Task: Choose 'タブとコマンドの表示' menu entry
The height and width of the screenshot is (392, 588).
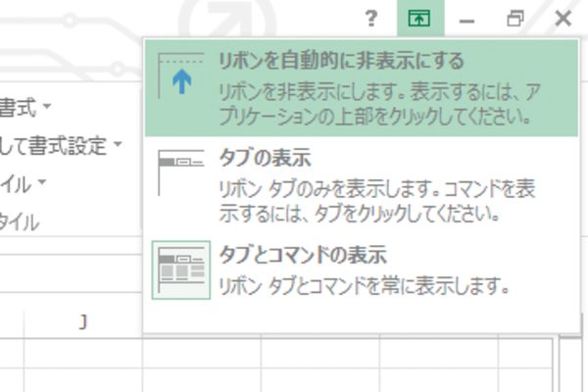Action: (x=361, y=270)
